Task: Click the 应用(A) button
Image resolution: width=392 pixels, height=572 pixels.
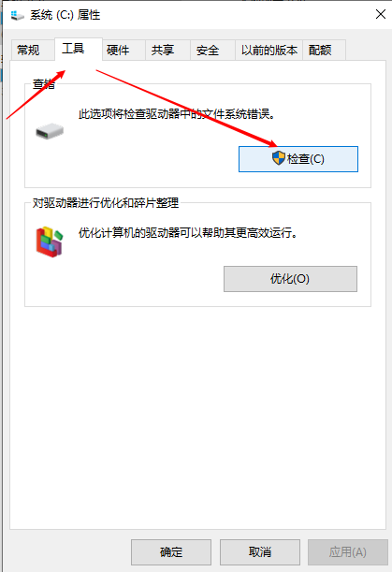Action: point(348,552)
